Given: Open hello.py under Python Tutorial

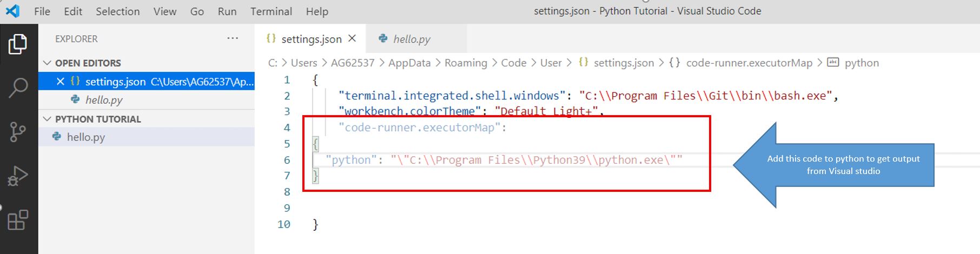Looking at the screenshot, I should pos(147,137).
